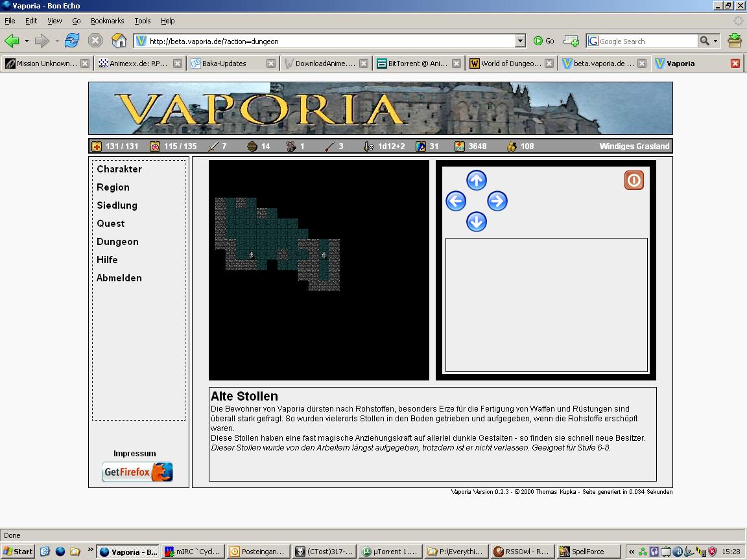747x560 pixels.
Task: Click the Get Firefox banner
Action: [137, 472]
